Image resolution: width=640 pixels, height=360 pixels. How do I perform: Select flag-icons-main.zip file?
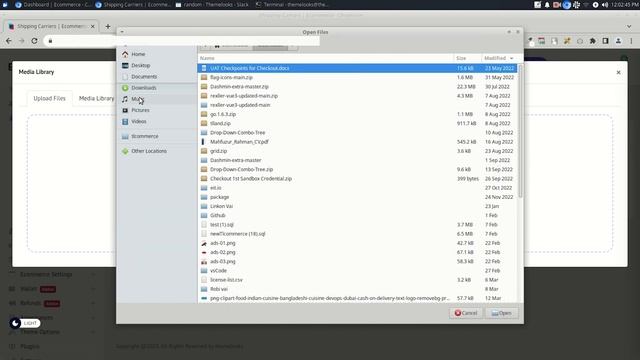coord(357,78)
